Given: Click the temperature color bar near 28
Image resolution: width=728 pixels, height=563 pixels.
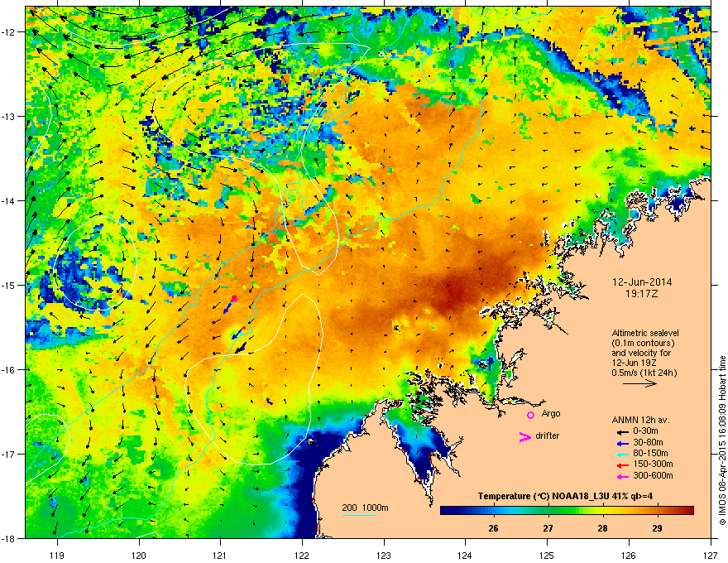Looking at the screenshot, I should point(602,511).
